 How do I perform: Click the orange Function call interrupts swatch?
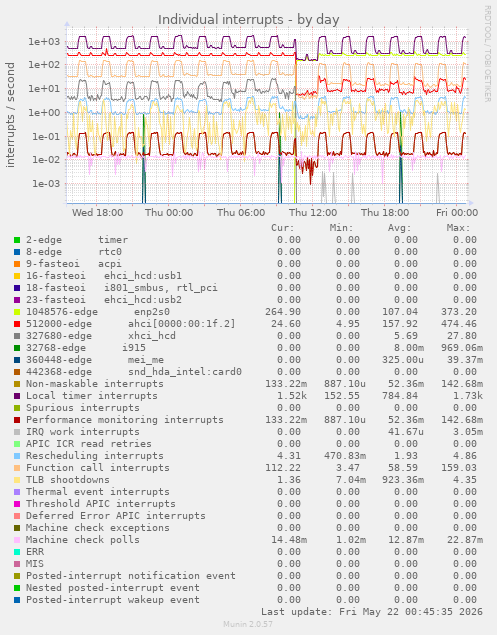tap(17, 468)
